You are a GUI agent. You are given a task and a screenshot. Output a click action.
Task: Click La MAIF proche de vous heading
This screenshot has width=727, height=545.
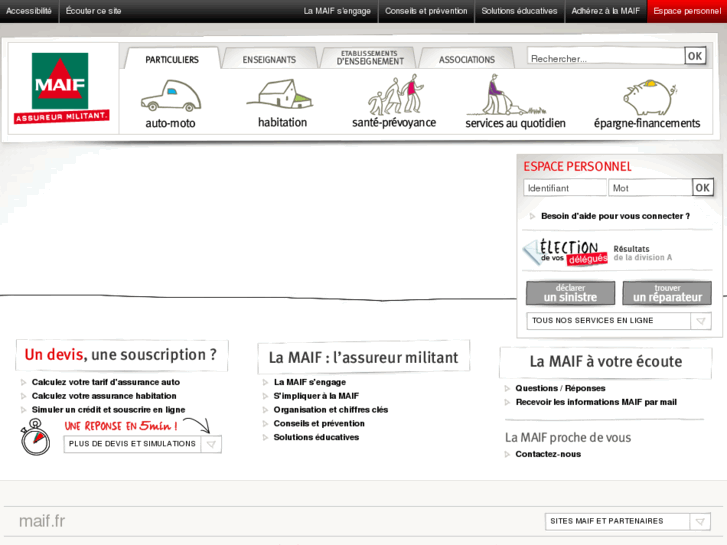[568, 437]
